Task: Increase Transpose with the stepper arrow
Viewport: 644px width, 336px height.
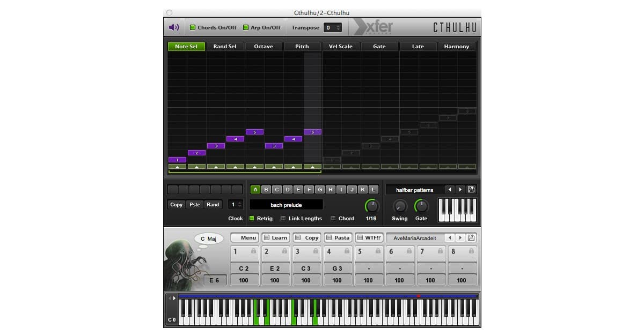Action: [337, 25]
